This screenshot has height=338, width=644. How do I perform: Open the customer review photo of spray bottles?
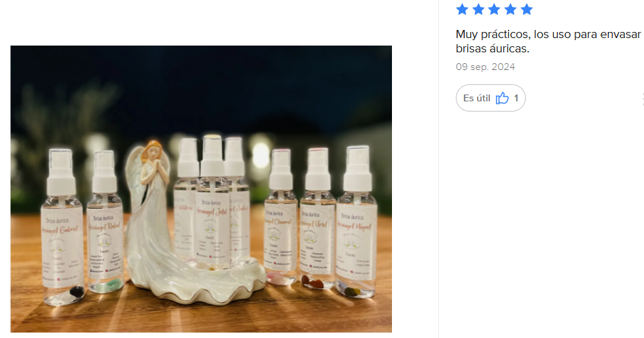201,189
